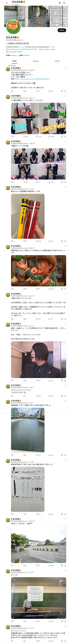Open the more menu on the Aug 28 post
Viewport: 72px width, 644px height.
[x=65, y=141]
